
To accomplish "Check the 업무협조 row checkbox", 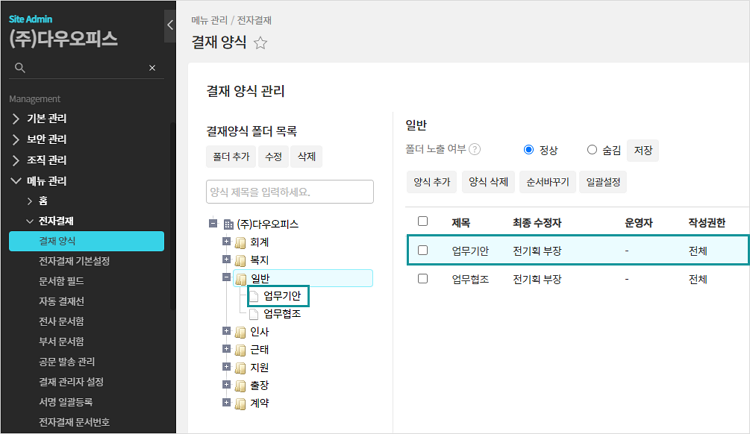I will pos(423,280).
